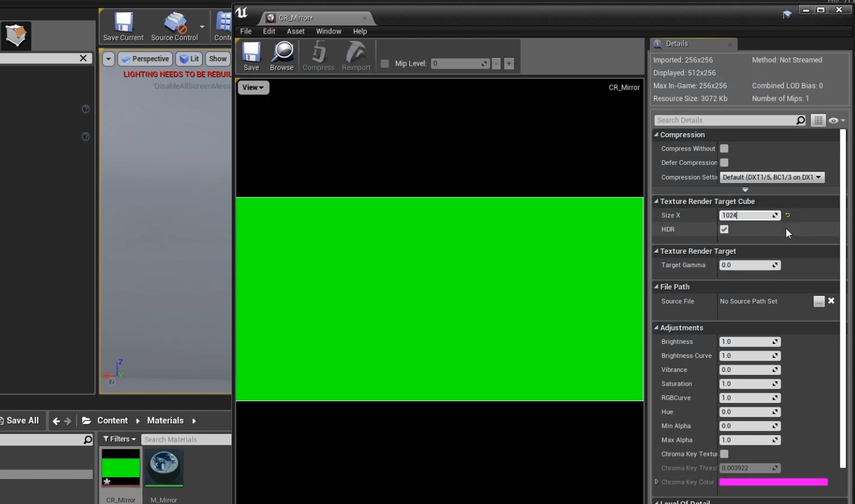Click the Lit view mode button
Image resolution: width=855 pixels, height=504 pixels.
point(189,59)
